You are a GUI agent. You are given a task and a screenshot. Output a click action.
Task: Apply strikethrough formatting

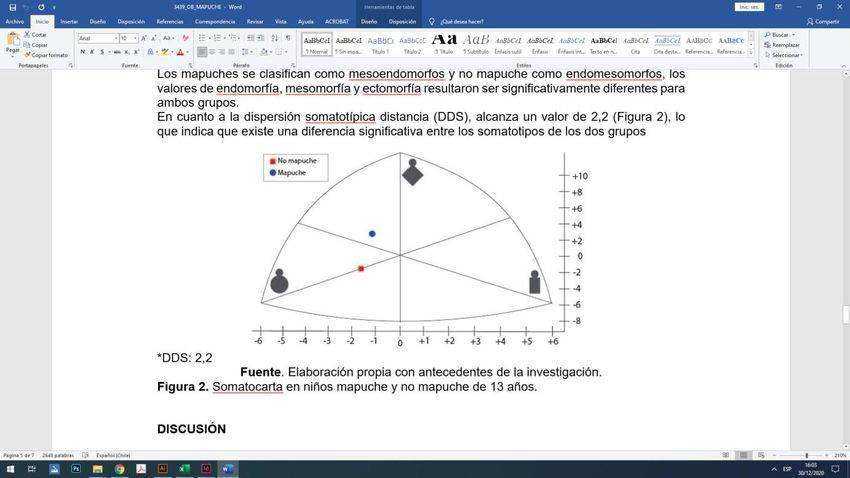pos(117,52)
